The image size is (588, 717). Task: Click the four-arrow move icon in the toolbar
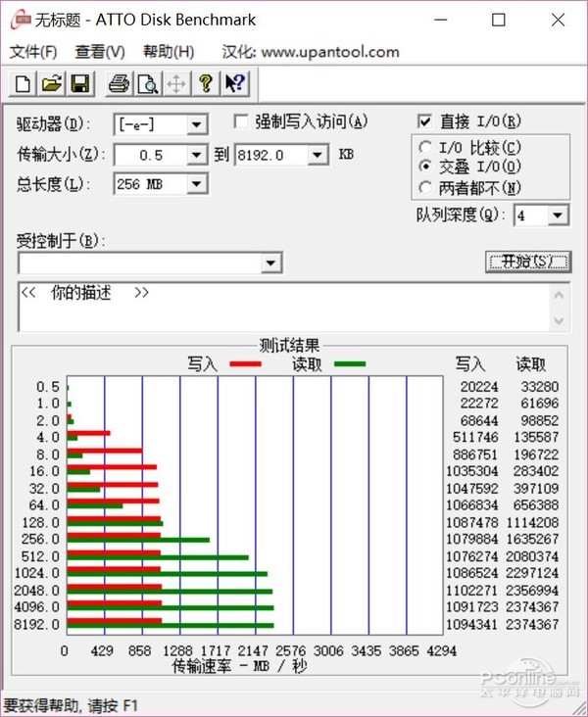[x=176, y=84]
